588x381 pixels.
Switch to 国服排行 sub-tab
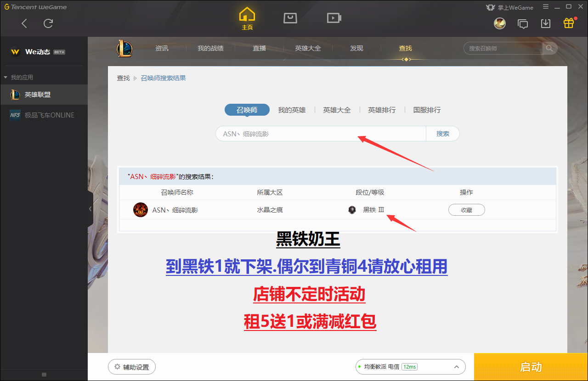point(427,110)
